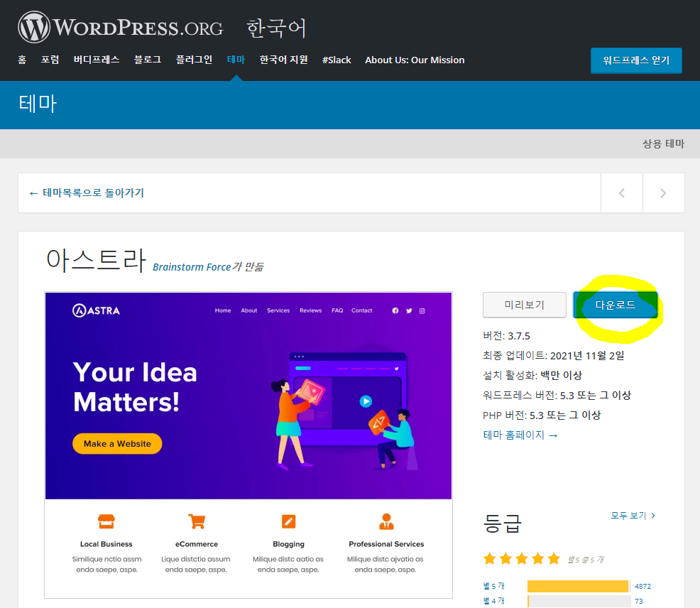Go to 버디프레스 in the navigation
Screen dimensions: 700x608
tap(97, 60)
